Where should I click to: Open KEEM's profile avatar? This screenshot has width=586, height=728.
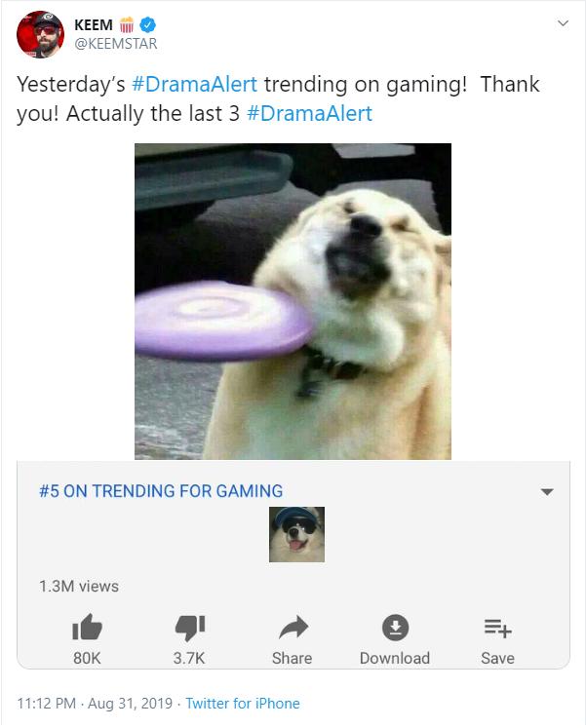[40, 34]
